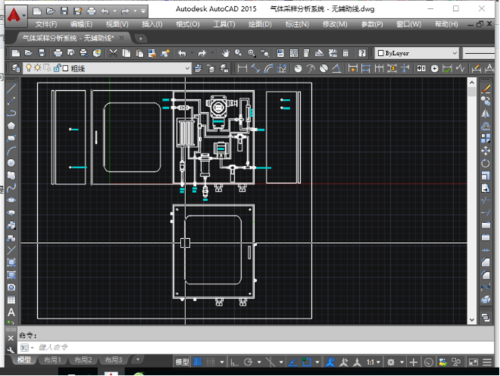Select the Arc draw tool

11,151
